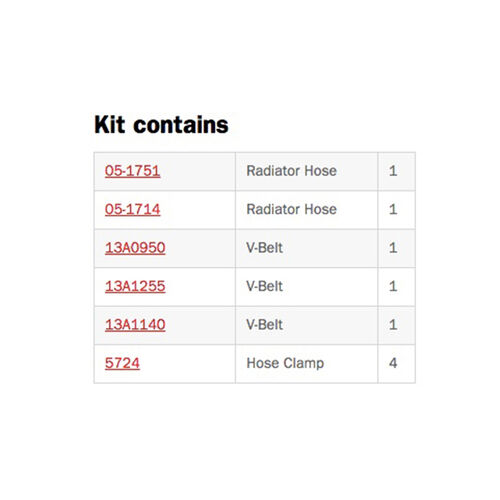Viewport: 500px width, 500px height.
Task: Click quantity 1 in the 05-1751 row
Action: (393, 171)
